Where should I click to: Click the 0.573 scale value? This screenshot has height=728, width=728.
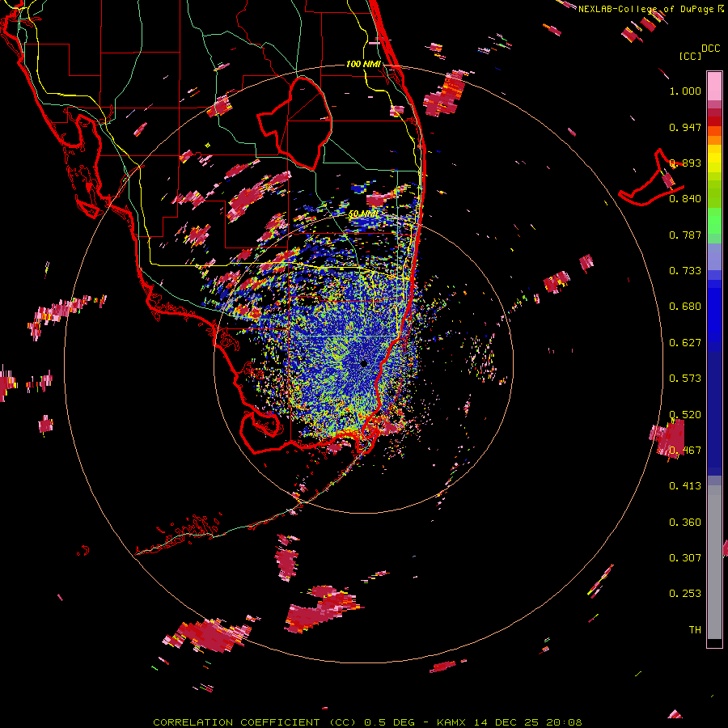(x=685, y=379)
